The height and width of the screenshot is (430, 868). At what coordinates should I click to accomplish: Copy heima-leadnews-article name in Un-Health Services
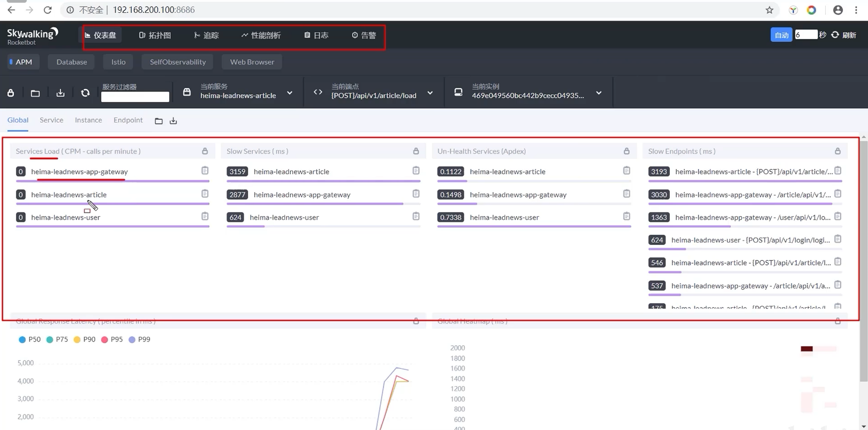627,171
